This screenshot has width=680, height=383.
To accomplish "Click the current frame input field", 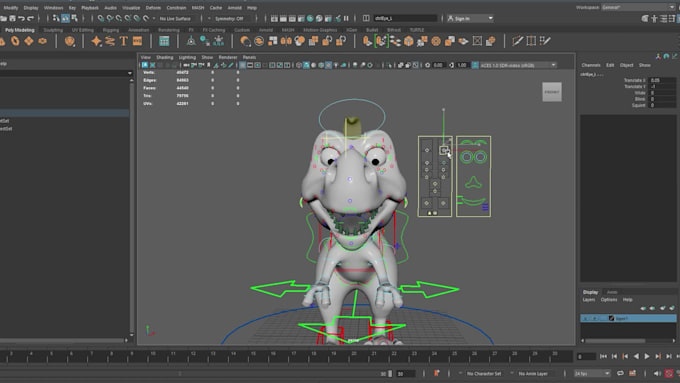I will click(586, 356).
